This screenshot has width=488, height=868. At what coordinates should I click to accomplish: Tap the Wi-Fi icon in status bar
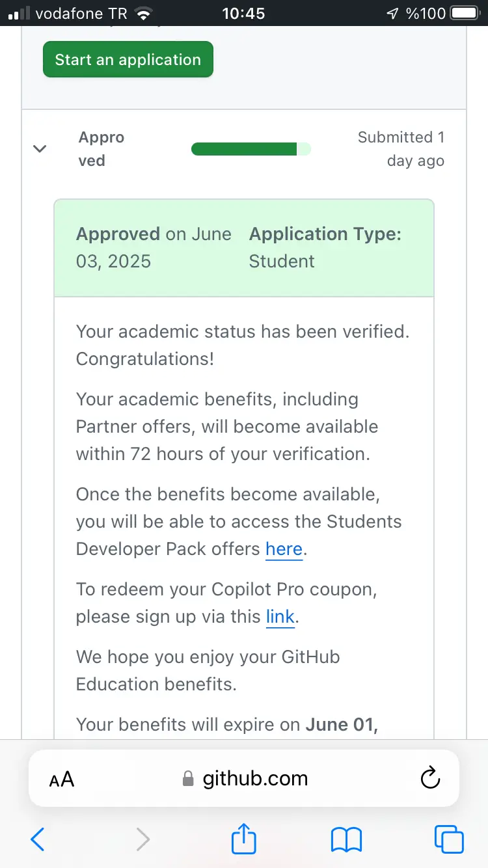pyautogui.click(x=142, y=13)
